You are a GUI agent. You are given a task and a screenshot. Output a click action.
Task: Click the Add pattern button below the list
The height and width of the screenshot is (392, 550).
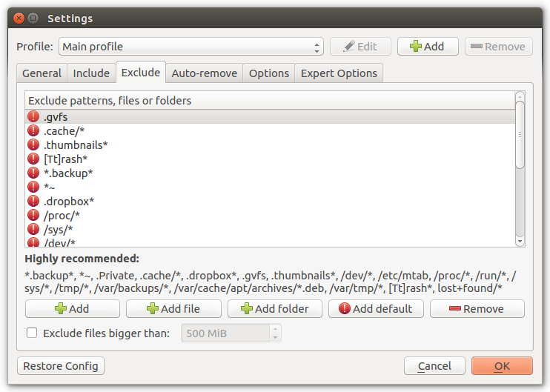73,308
